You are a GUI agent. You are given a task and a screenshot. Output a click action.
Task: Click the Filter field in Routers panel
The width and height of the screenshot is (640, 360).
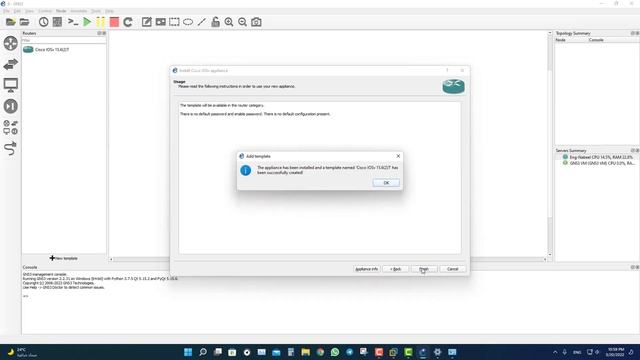click(x=64, y=40)
